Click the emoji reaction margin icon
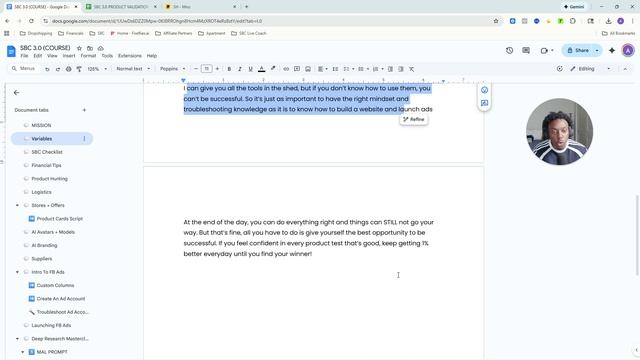 coord(484,90)
